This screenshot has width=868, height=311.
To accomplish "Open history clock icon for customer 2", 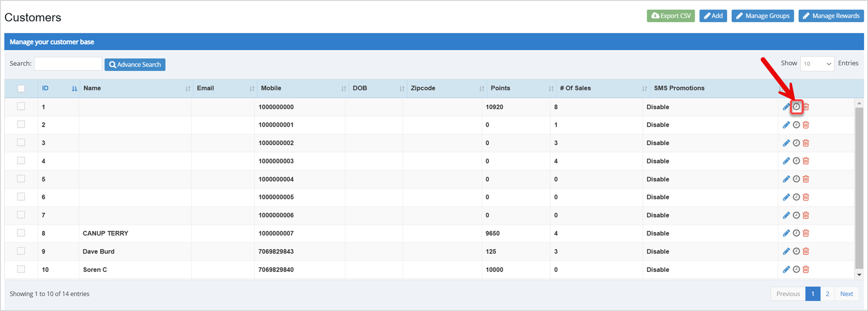I will [x=797, y=125].
